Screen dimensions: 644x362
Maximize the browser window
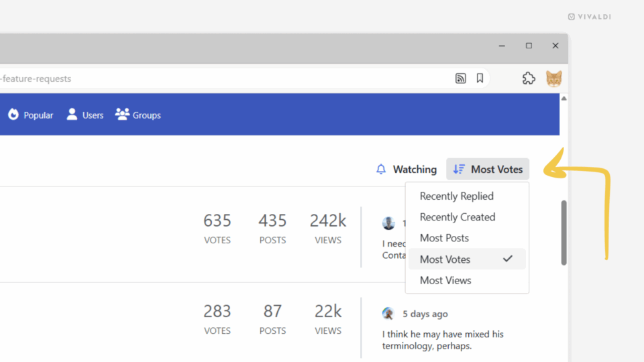pos(529,46)
